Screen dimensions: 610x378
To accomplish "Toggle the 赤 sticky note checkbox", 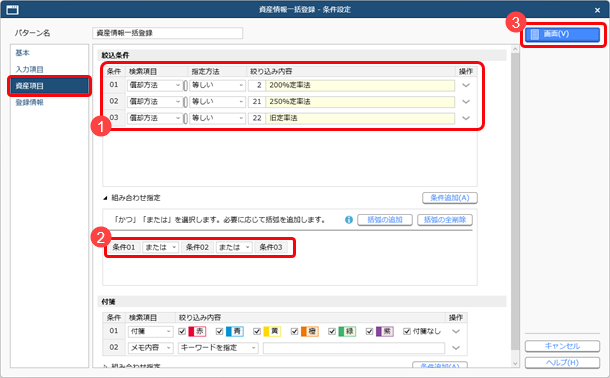I will [x=182, y=331].
